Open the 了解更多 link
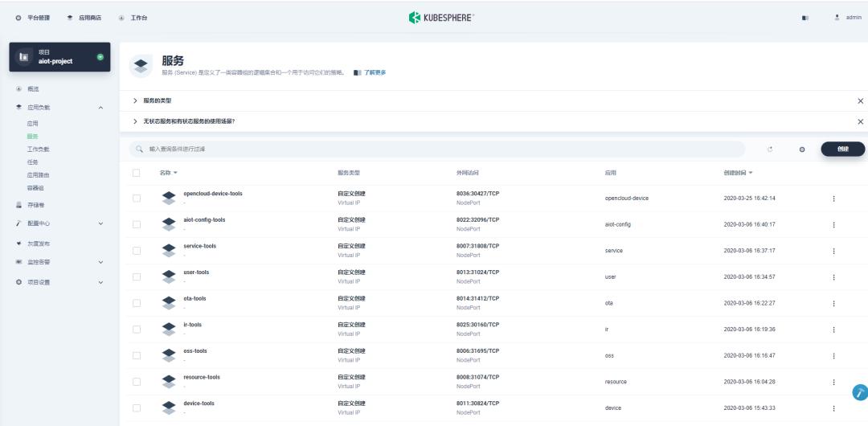 (x=375, y=72)
